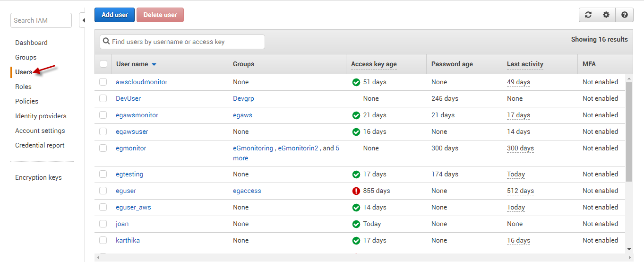Viewport: 644px width, 262px height.
Task: Tick the checkbox next to egmonitor
Action: 103,148
